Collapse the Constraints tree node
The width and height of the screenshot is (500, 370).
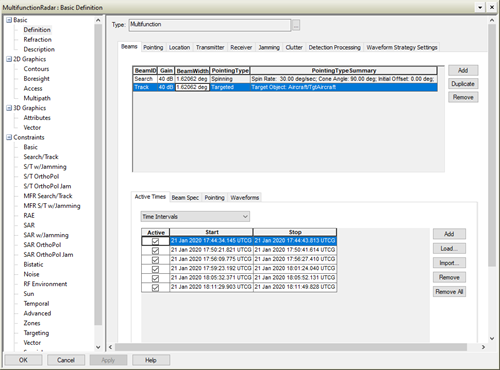pyautogui.click(x=9, y=137)
